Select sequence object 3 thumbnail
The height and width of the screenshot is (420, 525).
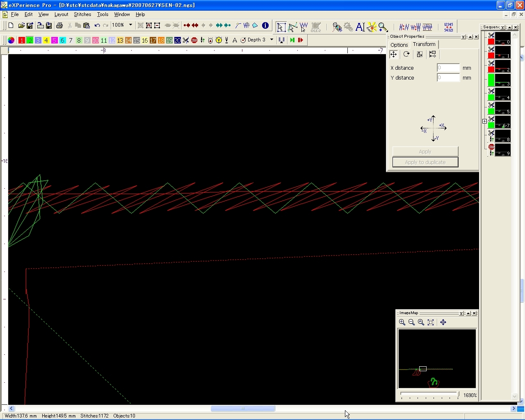tap(503, 80)
